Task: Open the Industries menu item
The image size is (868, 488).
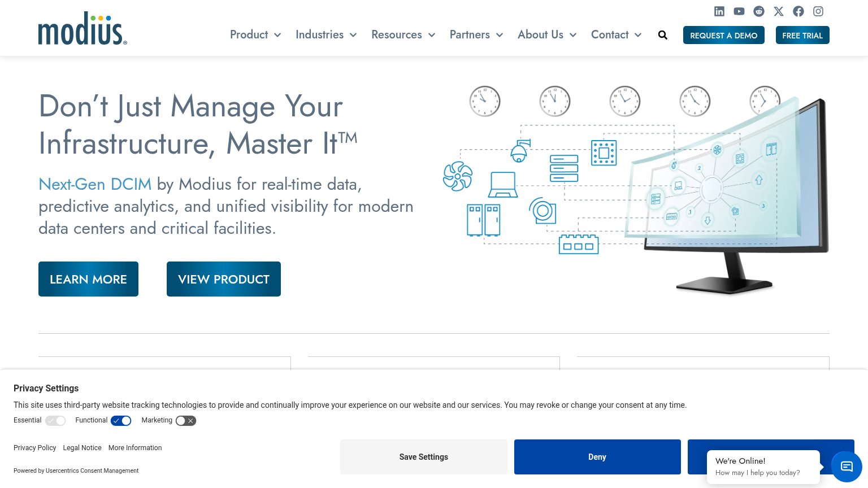Action: coord(320,34)
